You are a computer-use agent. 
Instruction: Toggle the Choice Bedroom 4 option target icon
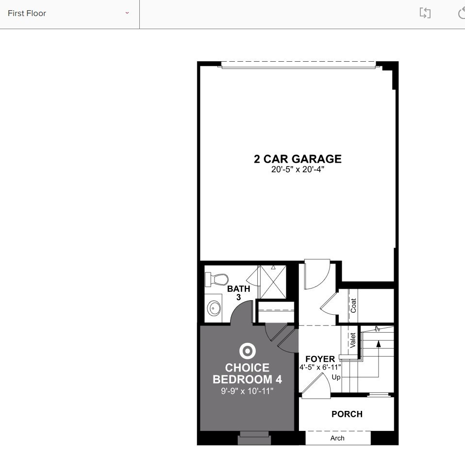247,351
